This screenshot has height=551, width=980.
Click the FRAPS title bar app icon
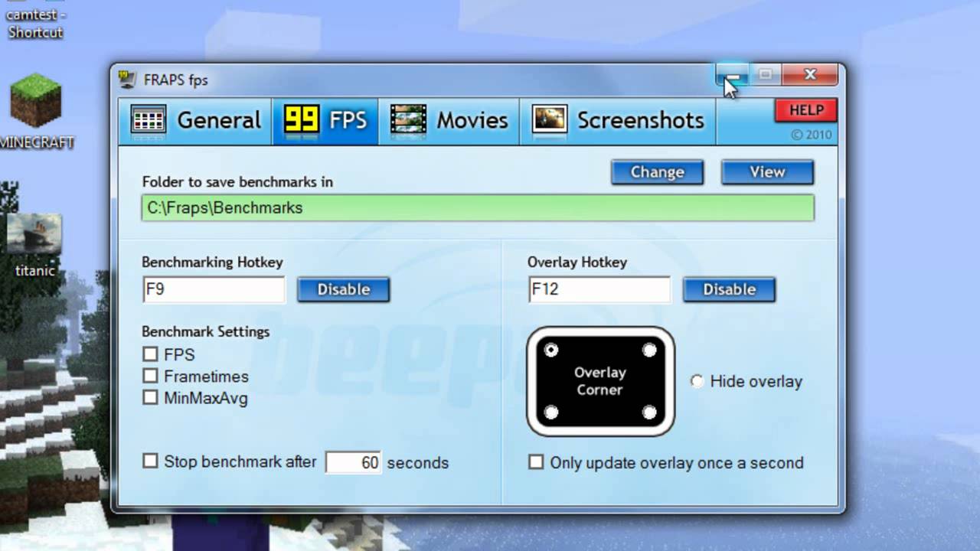point(127,79)
